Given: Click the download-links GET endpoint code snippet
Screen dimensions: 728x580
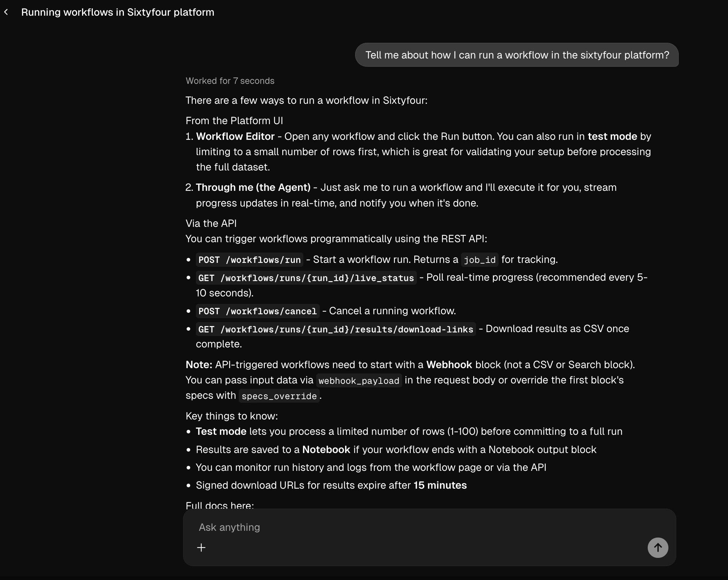Looking at the screenshot, I should 335,329.
